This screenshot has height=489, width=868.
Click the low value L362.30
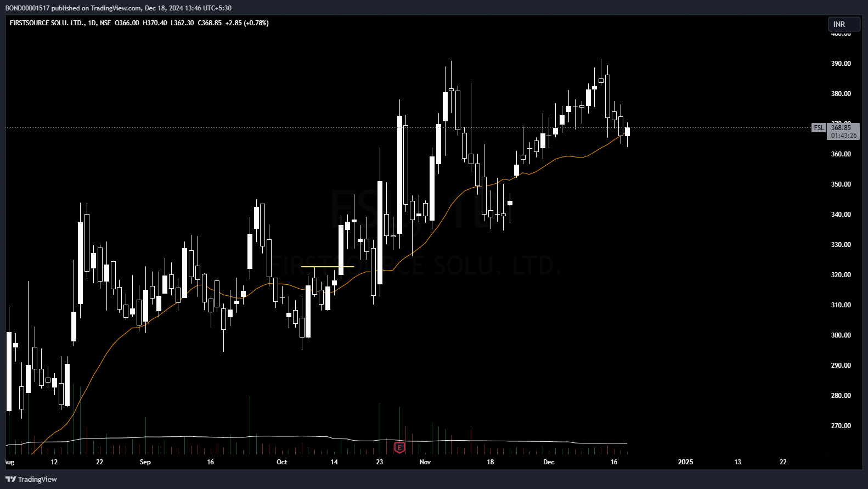182,23
